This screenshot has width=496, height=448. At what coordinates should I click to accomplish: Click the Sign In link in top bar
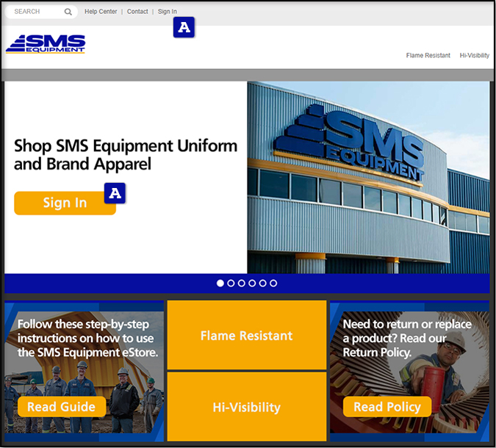(x=167, y=12)
